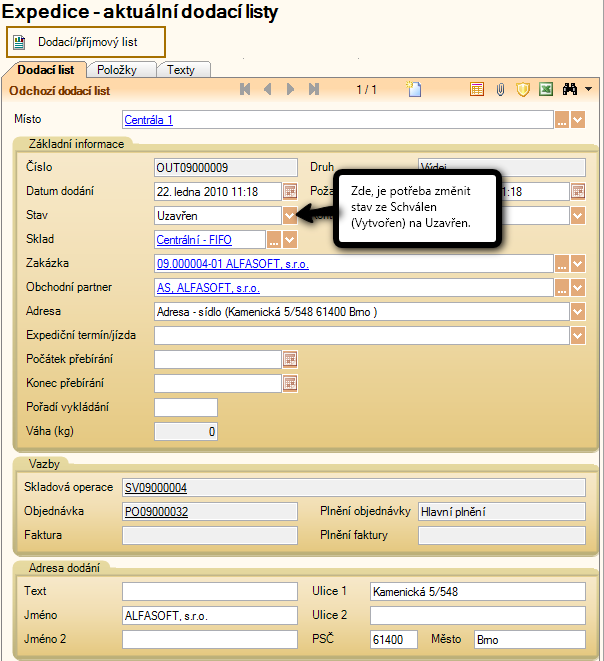The height and width of the screenshot is (661, 604).
Task: Open calendar picker for Datum dodání
Action: coord(290,191)
